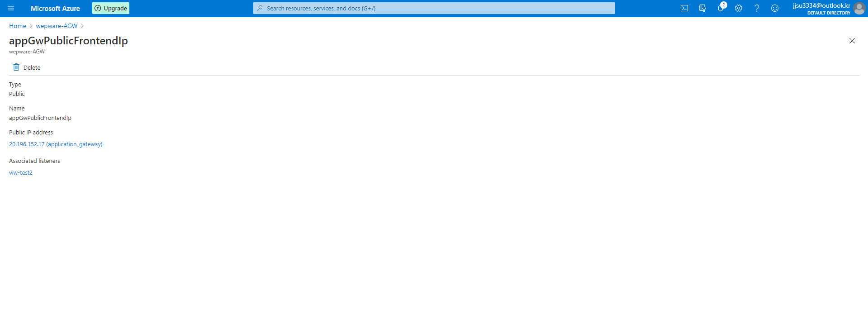
Task: Open portal settings gear
Action: click(739, 8)
